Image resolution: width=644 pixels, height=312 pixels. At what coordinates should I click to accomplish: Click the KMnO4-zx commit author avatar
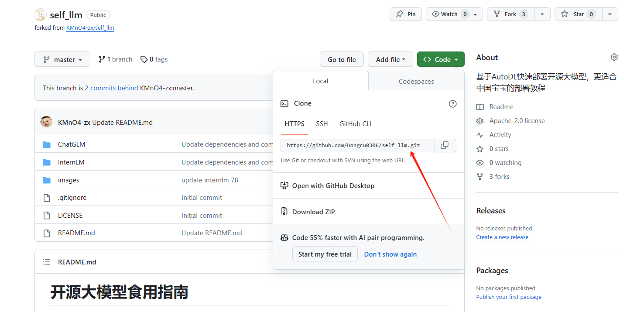click(46, 122)
